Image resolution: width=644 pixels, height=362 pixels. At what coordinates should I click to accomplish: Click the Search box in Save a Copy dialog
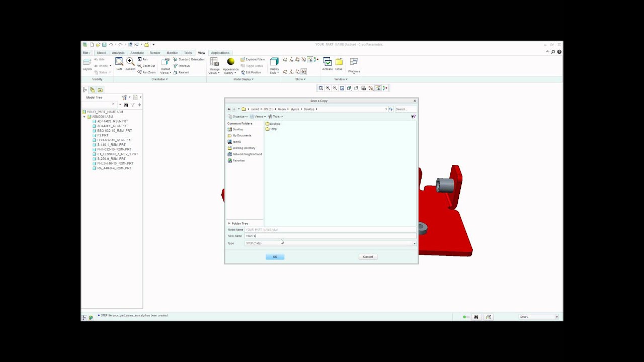coord(405,109)
